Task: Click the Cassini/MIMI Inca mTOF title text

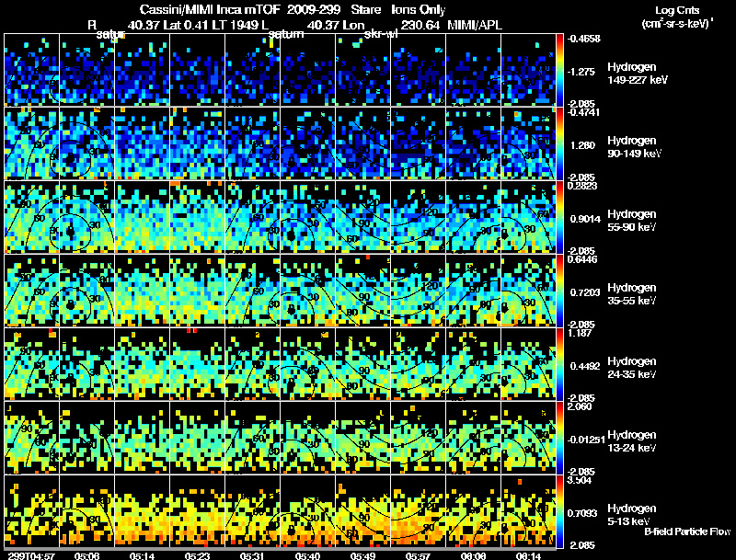Action: tap(210, 9)
